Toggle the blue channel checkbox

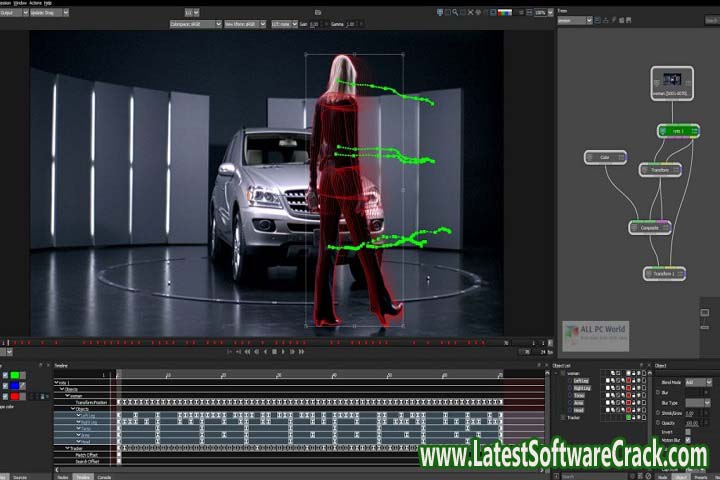pyautogui.click(x=5, y=386)
